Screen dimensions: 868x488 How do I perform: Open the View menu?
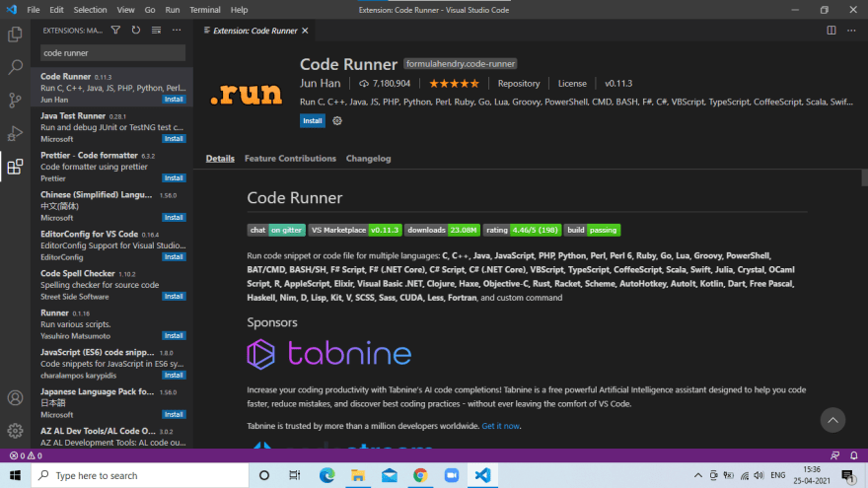(125, 10)
